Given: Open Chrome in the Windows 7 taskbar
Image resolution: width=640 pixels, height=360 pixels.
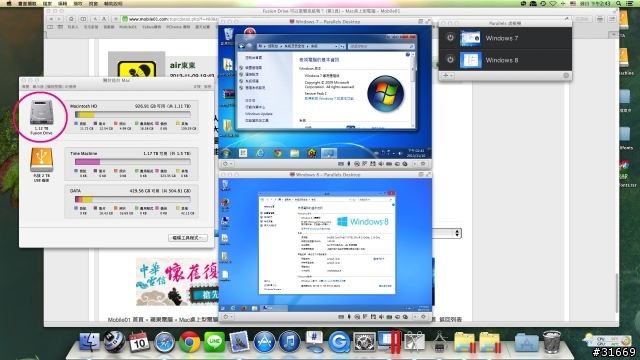Looking at the screenshot, I should tap(278, 153).
